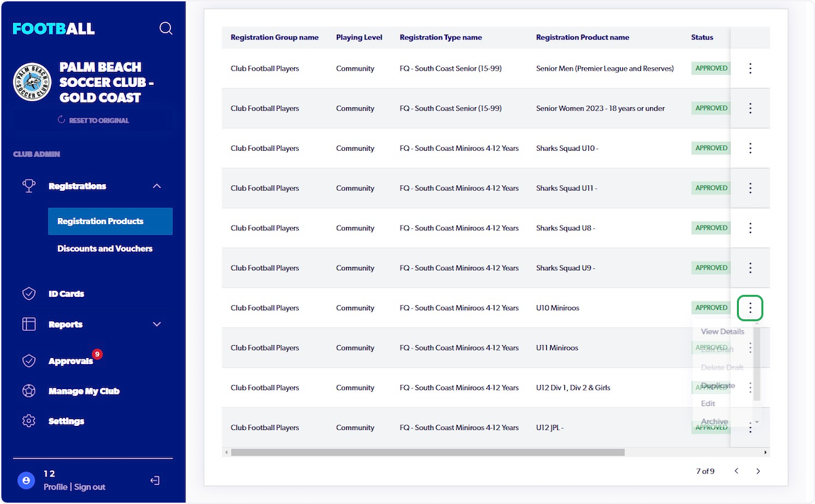Image resolution: width=815 pixels, height=504 pixels.
Task: Click the Approvals shield icon
Action: click(29, 361)
